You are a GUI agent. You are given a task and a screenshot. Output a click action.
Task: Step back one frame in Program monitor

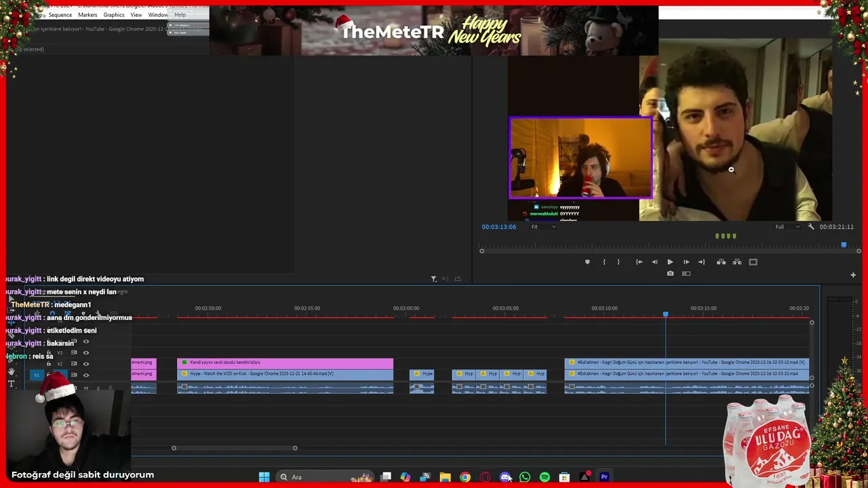tap(654, 262)
